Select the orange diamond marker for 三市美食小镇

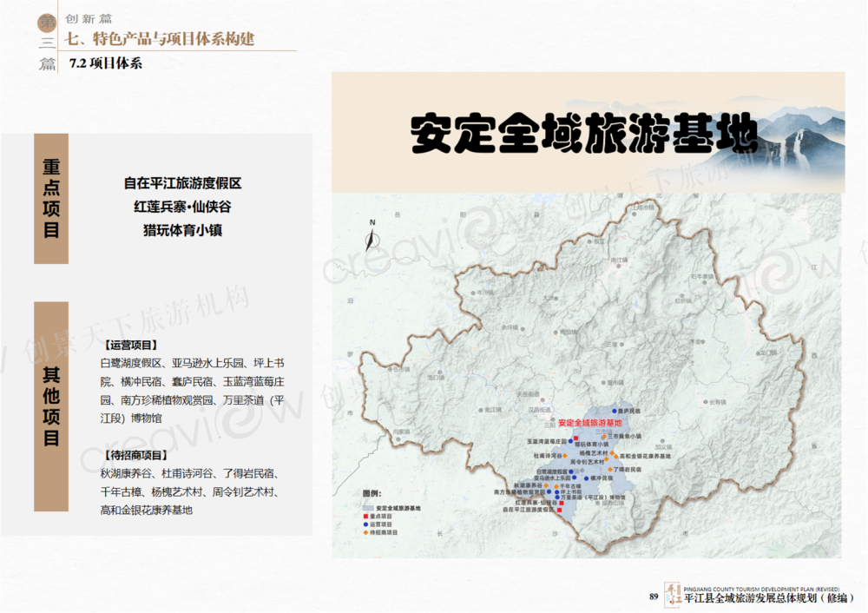tap(604, 435)
